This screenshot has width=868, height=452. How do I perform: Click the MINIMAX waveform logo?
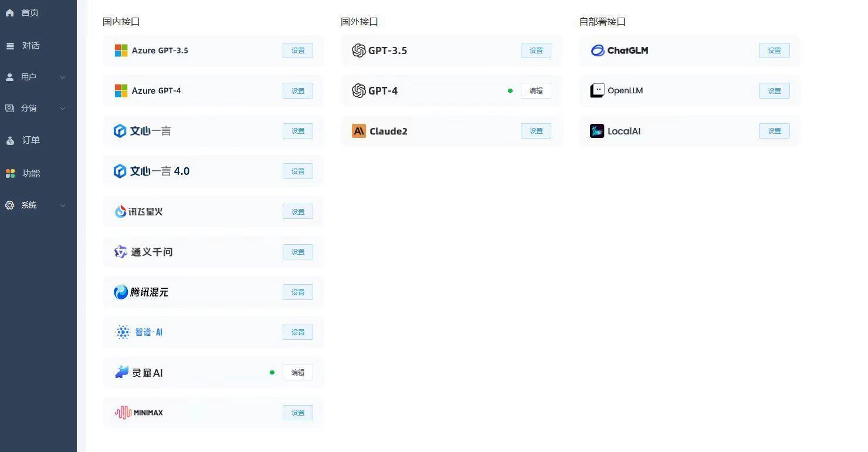coord(123,413)
